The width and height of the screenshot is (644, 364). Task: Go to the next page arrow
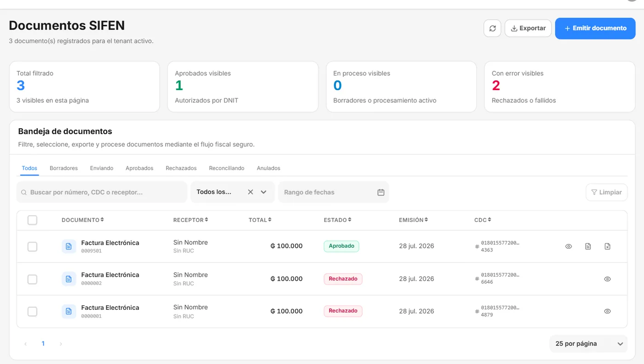[61, 344]
